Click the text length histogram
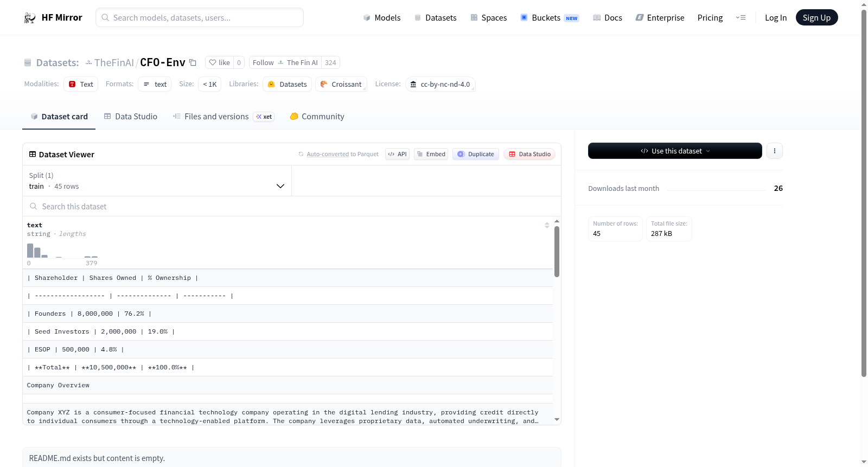868x467 pixels. [62, 251]
